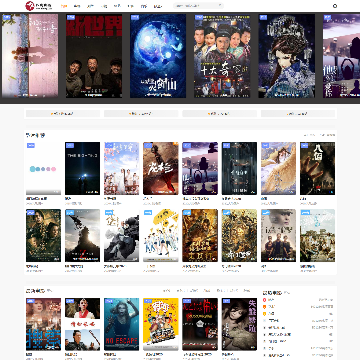Click the orange rank-two badge in ranking list
Screen dimensions: 360x360
click(x=264, y=307)
